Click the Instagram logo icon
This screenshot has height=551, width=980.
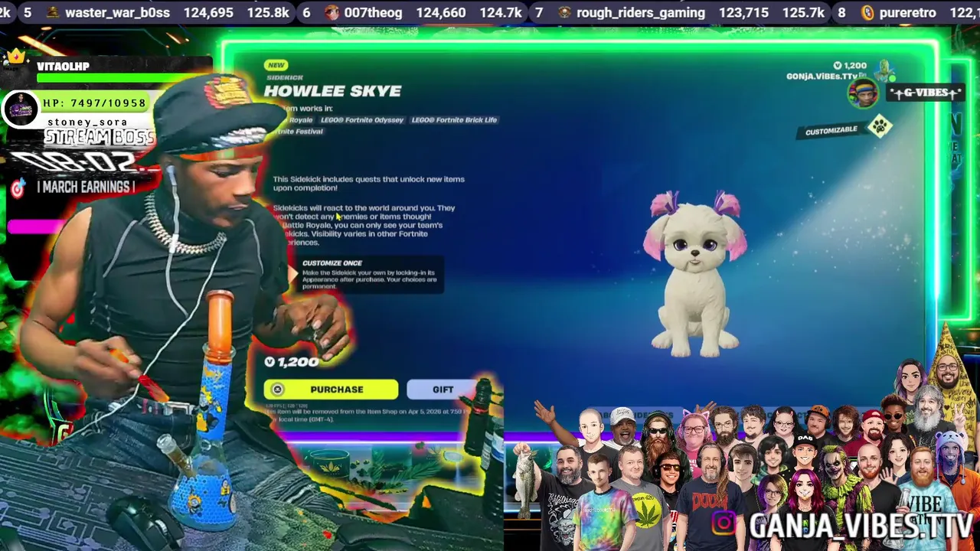click(724, 523)
